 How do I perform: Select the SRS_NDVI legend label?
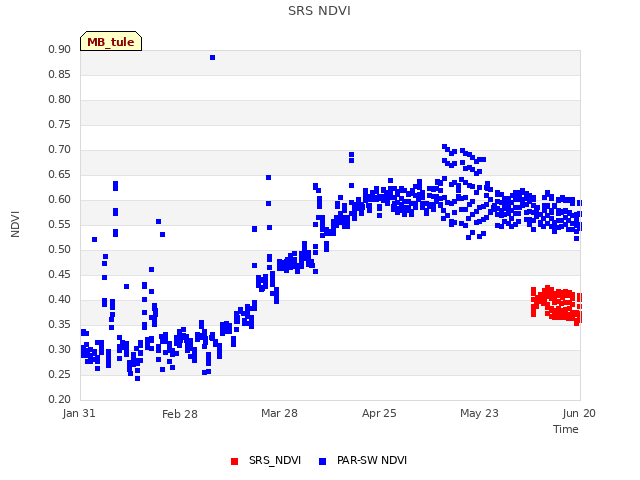pyautogui.click(x=275, y=460)
